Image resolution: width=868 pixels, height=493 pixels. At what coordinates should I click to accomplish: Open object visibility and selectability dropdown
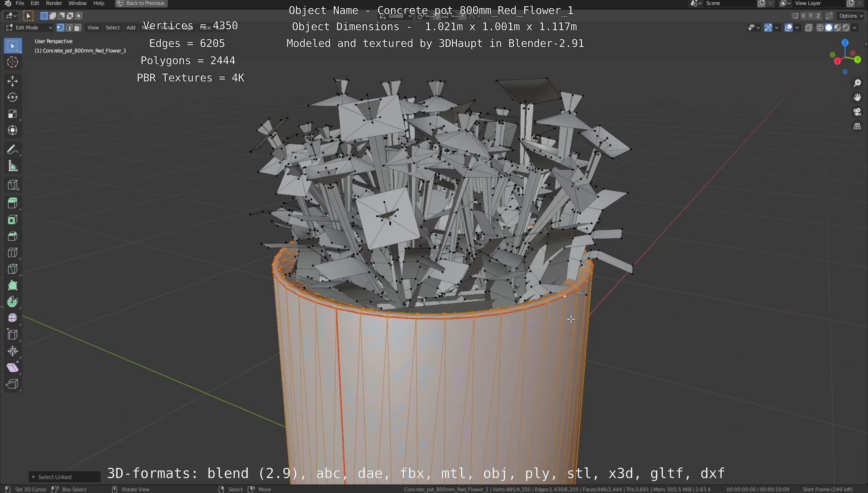(x=754, y=28)
